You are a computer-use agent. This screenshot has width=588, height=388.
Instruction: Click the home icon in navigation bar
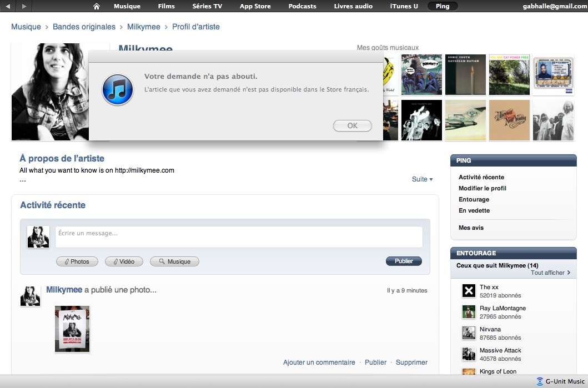(x=97, y=6)
